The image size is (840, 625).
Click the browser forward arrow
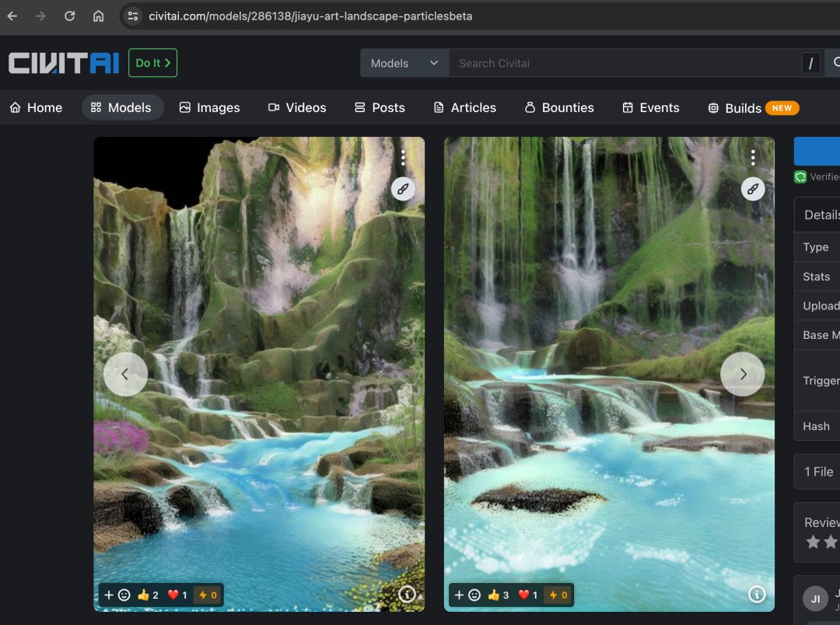[x=40, y=16]
